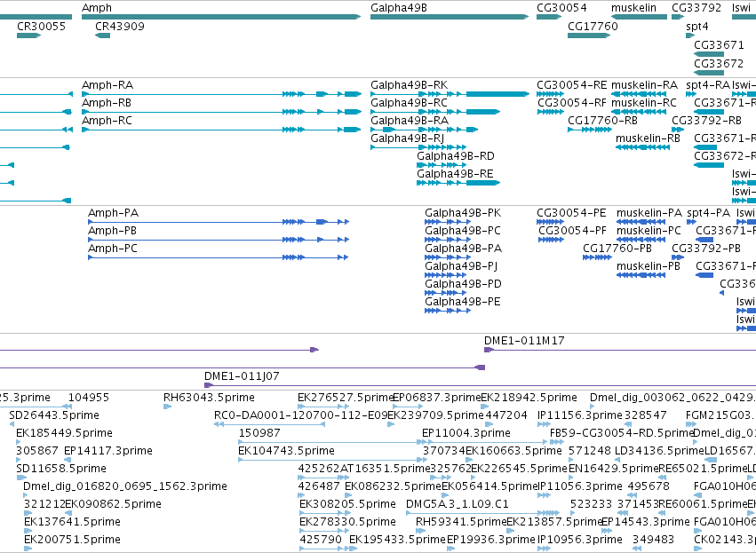
Task: Click the EK200751.5prime EST label
Action: (72, 540)
